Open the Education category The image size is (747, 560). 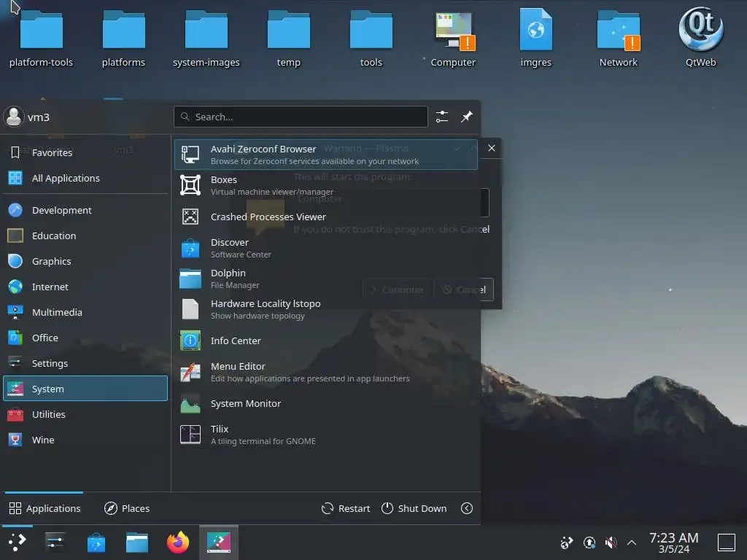coord(85,236)
